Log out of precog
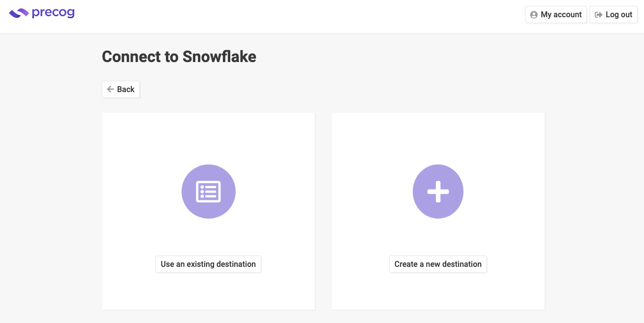The width and height of the screenshot is (644, 323). 613,15
